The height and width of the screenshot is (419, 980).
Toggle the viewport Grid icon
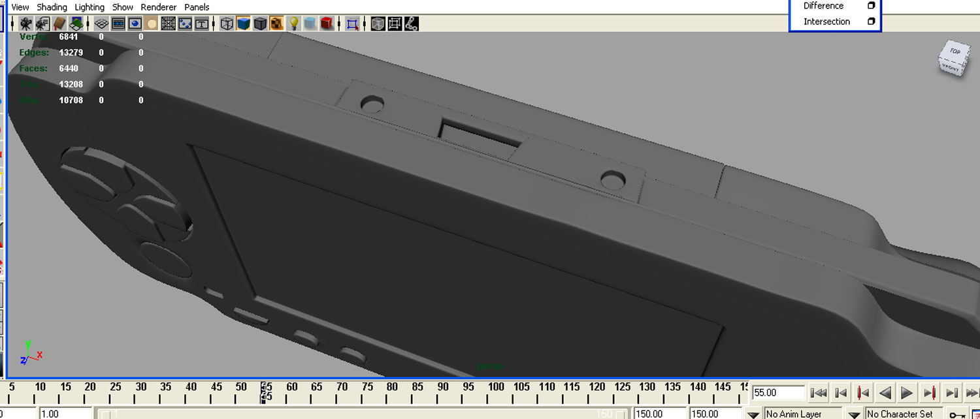[101, 23]
